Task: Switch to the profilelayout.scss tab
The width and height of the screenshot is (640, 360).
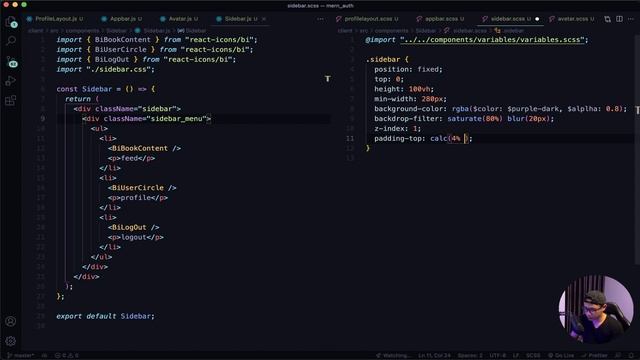Action: 367,19
